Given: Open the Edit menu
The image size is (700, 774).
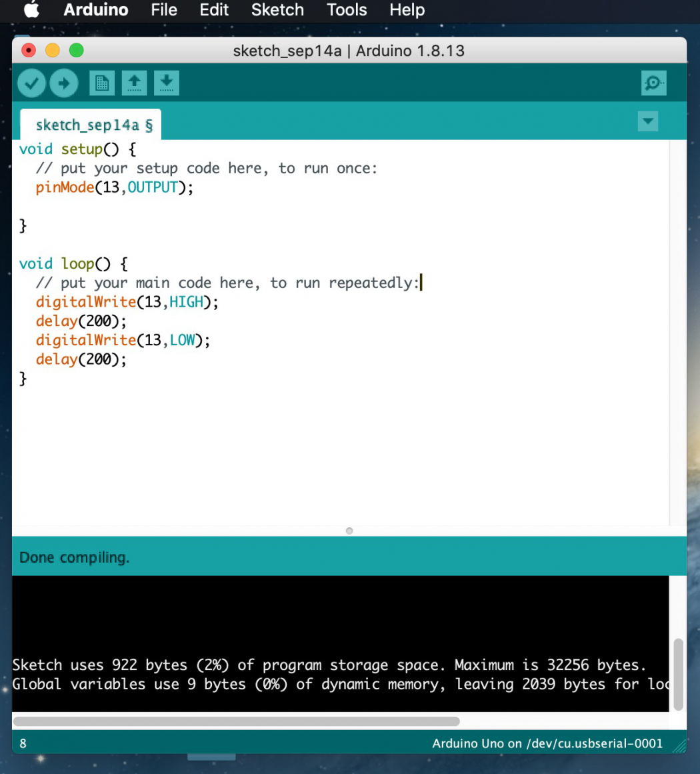Looking at the screenshot, I should pyautogui.click(x=214, y=10).
